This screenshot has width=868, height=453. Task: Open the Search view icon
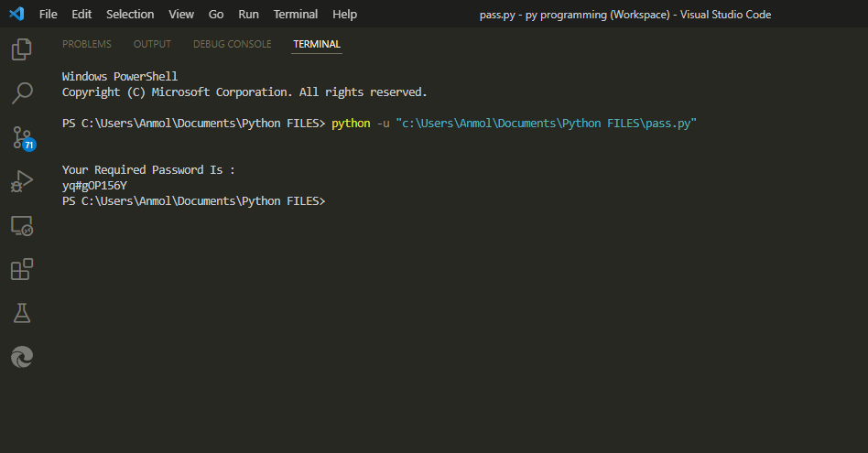(x=21, y=92)
